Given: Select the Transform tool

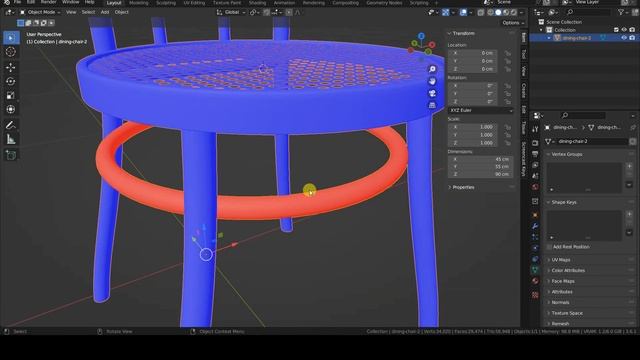Looking at the screenshot, I should 11,109.
